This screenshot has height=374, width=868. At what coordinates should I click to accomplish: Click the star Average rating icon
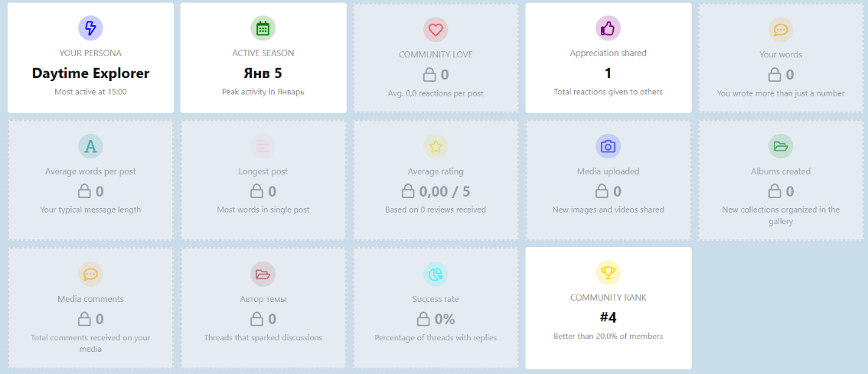[x=436, y=146]
